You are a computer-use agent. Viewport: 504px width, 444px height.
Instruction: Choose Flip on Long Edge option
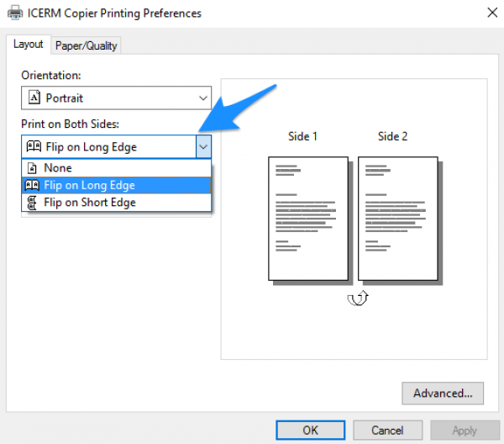click(x=117, y=185)
